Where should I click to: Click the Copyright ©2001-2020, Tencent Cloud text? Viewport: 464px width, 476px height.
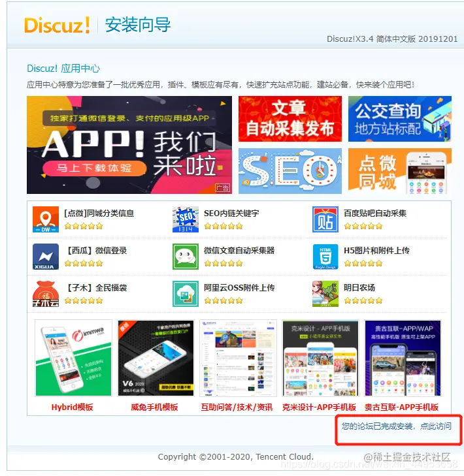click(x=236, y=457)
